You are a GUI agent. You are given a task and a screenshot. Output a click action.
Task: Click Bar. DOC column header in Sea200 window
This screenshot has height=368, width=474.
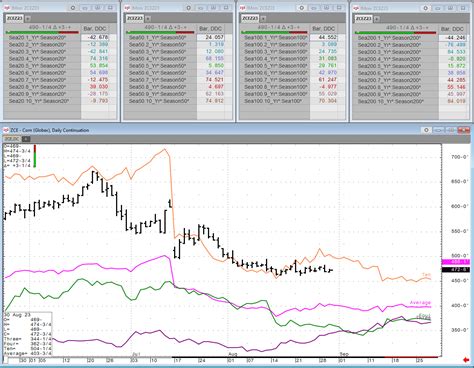pyautogui.click(x=452, y=29)
